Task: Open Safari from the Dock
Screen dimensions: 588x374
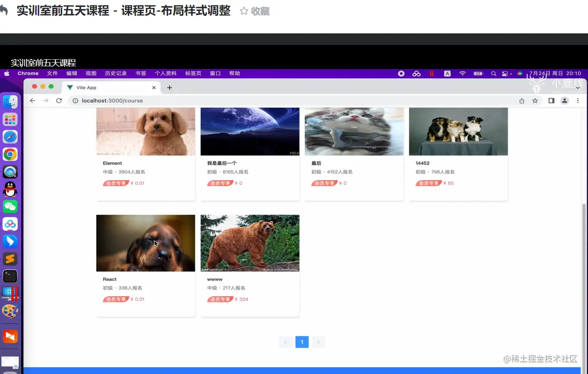Action: (x=10, y=137)
